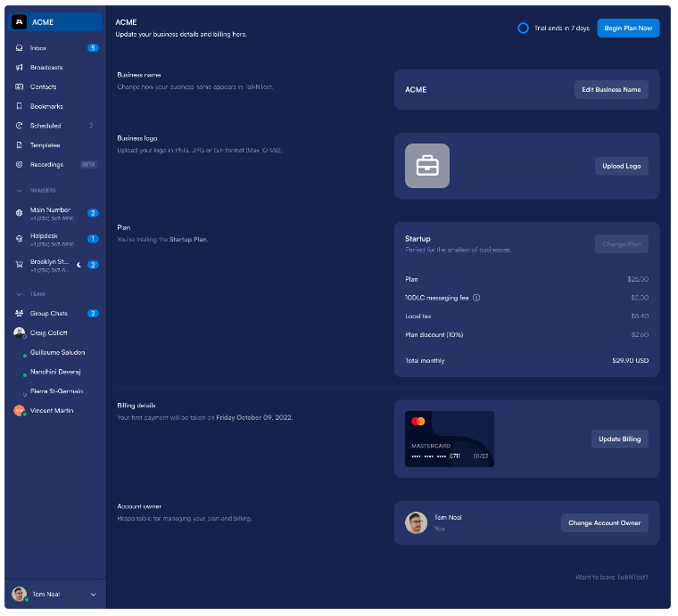678x616 pixels.
Task: Click the Helpdesk headset icon
Action: (19, 239)
